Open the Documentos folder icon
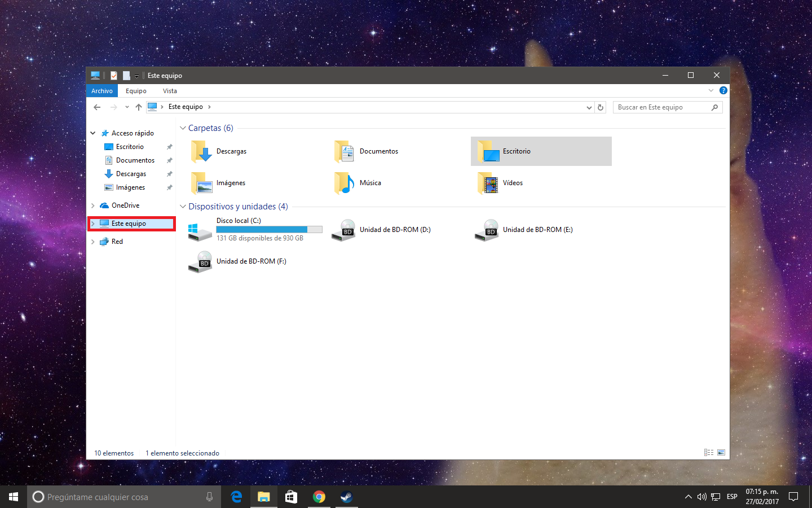 click(x=345, y=151)
